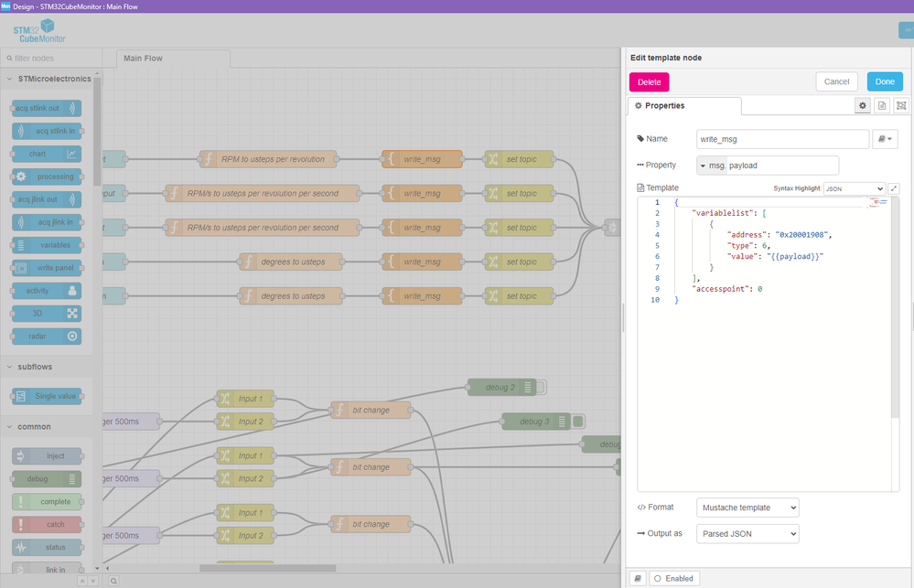Viewport: 914px width, 588px height.
Task: Click the search magnifier below the canvas
Action: pyautogui.click(x=113, y=580)
